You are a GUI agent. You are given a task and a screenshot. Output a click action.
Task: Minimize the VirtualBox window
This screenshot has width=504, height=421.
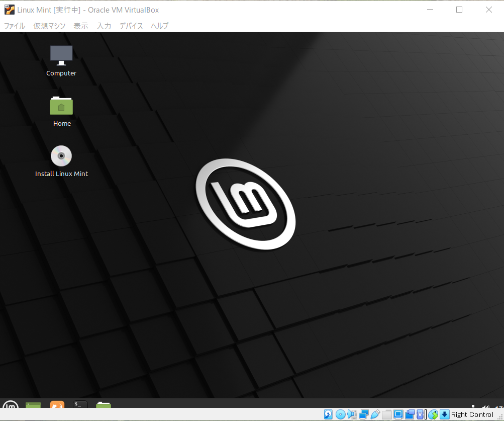coord(430,10)
